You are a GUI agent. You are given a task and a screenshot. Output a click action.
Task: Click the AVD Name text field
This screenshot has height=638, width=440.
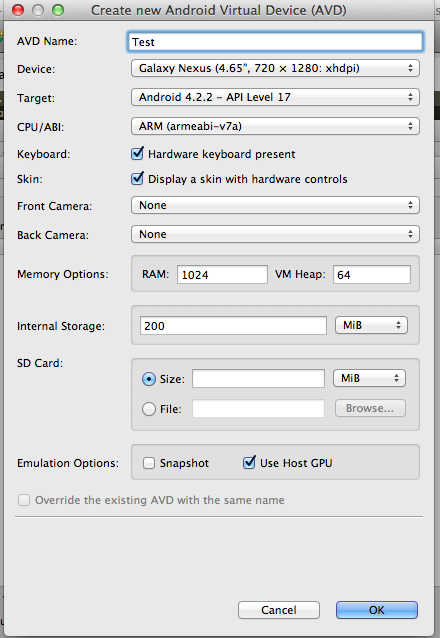[275, 42]
